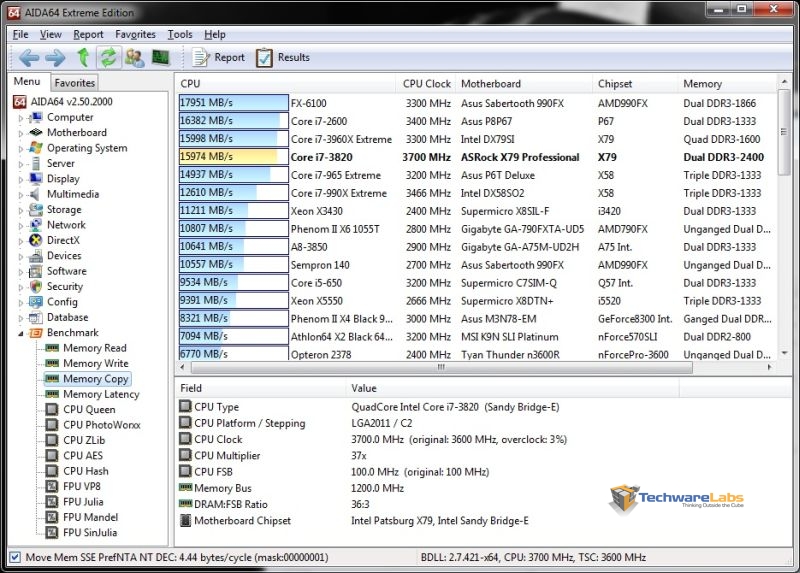Image resolution: width=800 pixels, height=573 pixels.
Task: Click the horizontal scrollbar thumb
Action: click(x=442, y=367)
